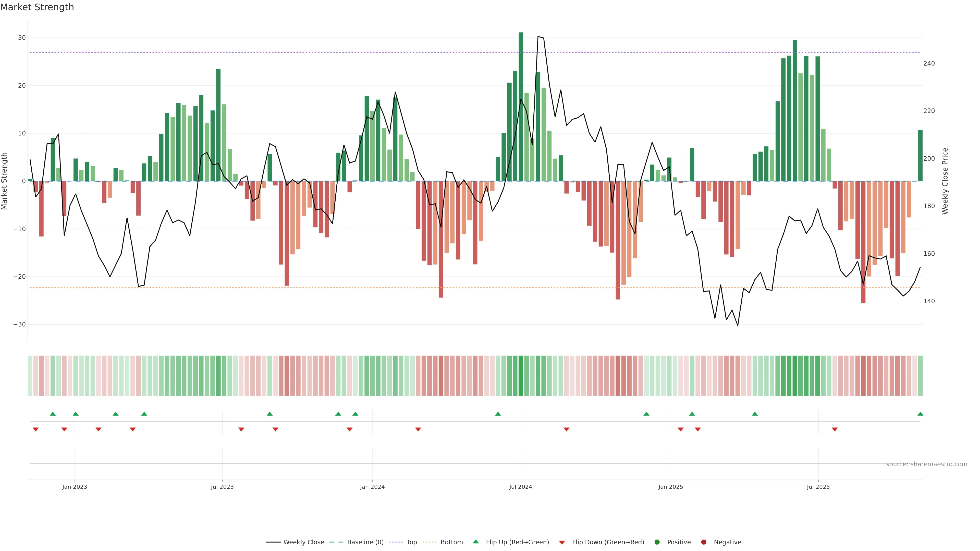
Task: Click the source: sharemaestro.com text
Action: click(x=926, y=464)
